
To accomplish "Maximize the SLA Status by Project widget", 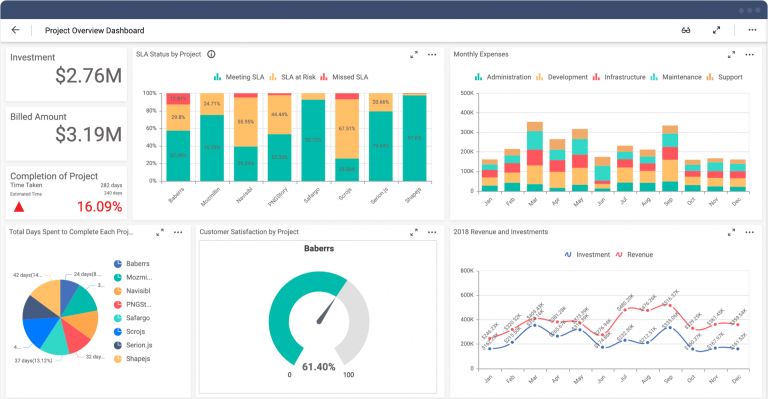I will point(414,55).
